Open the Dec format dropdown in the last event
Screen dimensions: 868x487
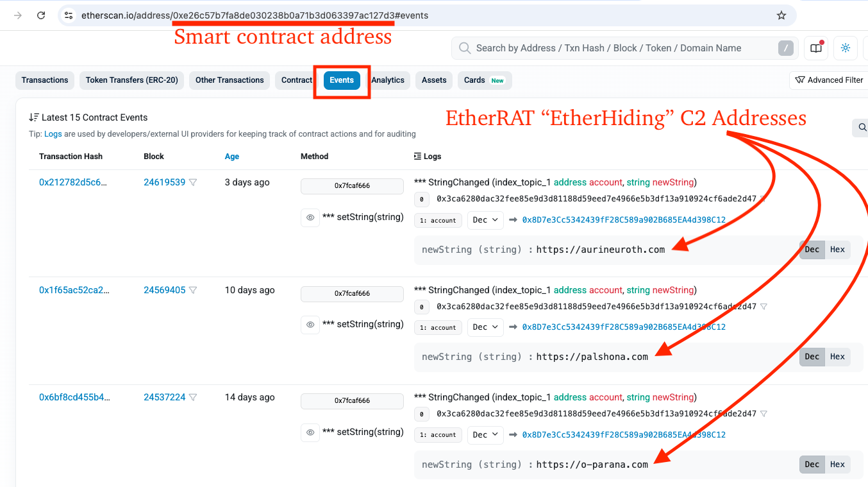tap(485, 434)
